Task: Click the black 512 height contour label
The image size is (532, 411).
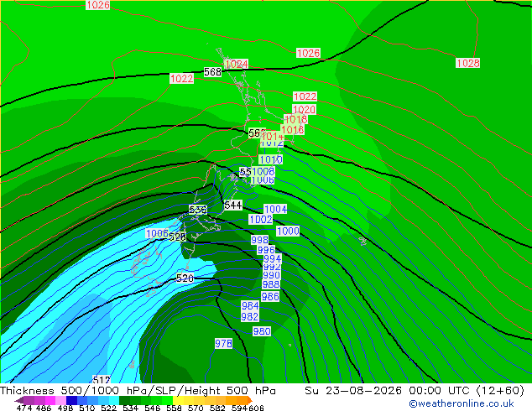Action: pos(101,379)
